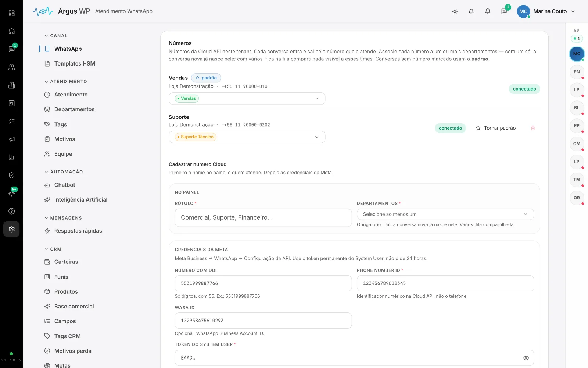588x368 pixels.
Task: Open the Motivos perda sidebar item
Action: point(73,351)
